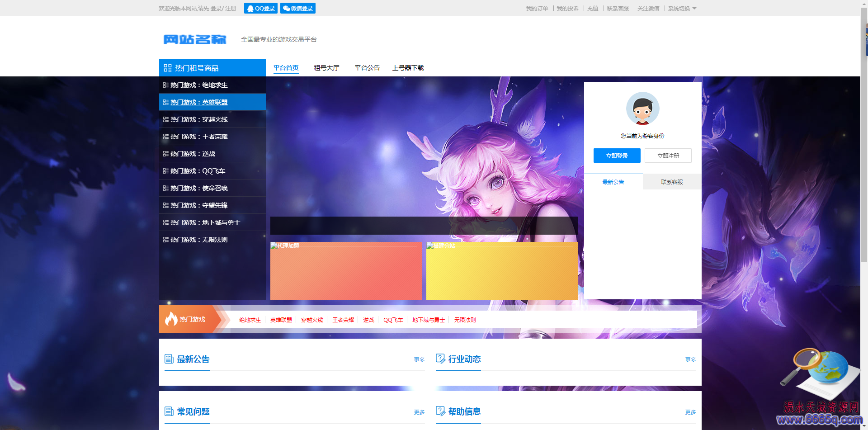Screen dimensions: 868x430
Task: Open 我的投诉 link
Action: (567, 9)
